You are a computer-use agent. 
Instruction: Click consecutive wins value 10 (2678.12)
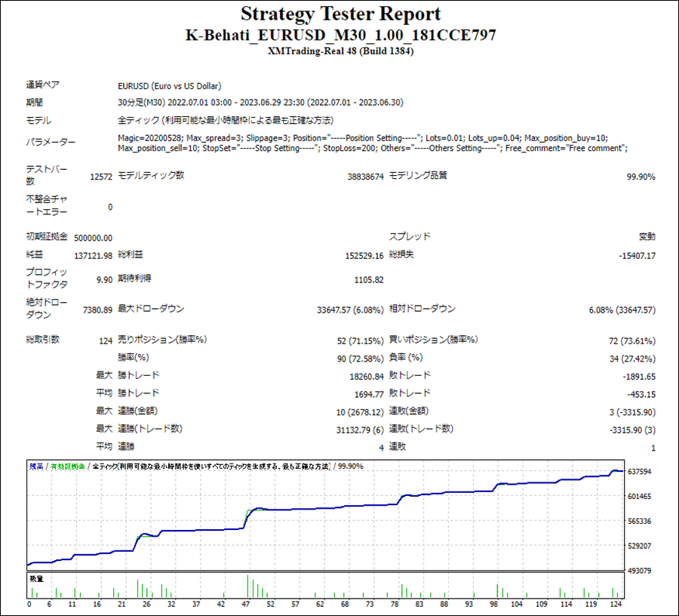pyautogui.click(x=360, y=412)
